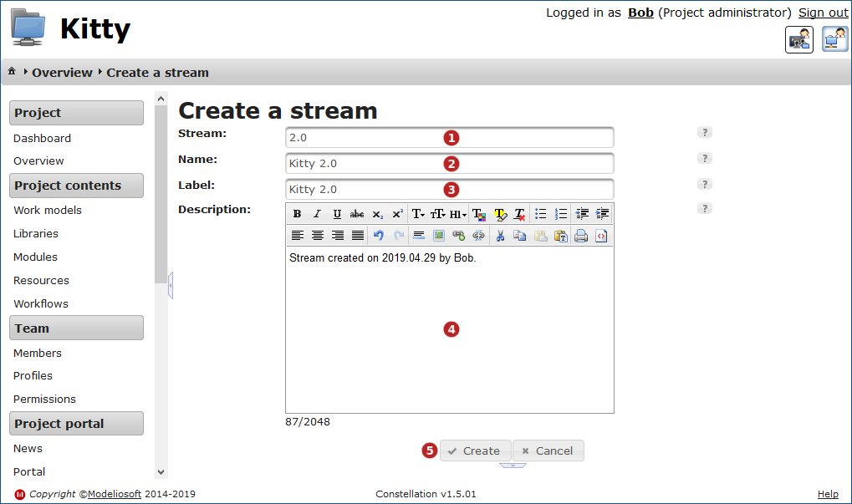This screenshot has width=852, height=504.
Task: Open help for the Description field
Action: (705, 209)
